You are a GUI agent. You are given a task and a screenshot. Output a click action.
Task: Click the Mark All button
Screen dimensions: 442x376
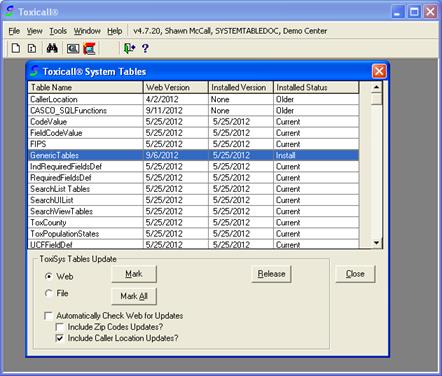pos(134,296)
